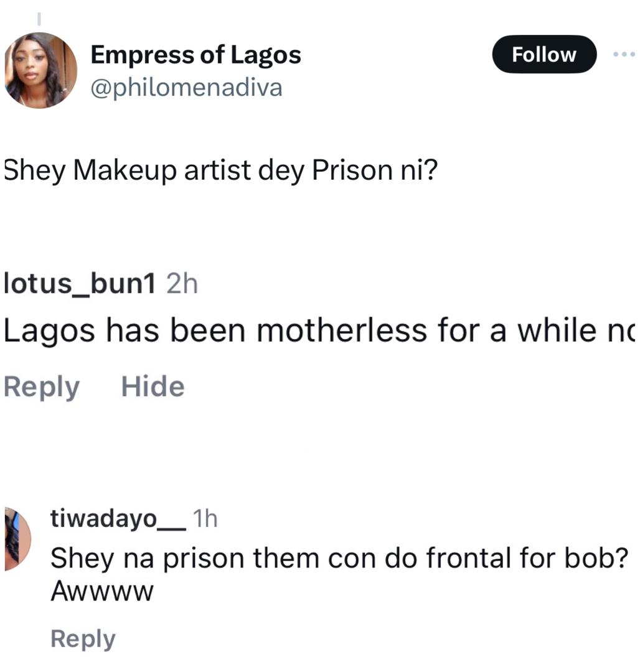Open the tiwadayo__ username
The image size is (640, 672).
point(118,518)
